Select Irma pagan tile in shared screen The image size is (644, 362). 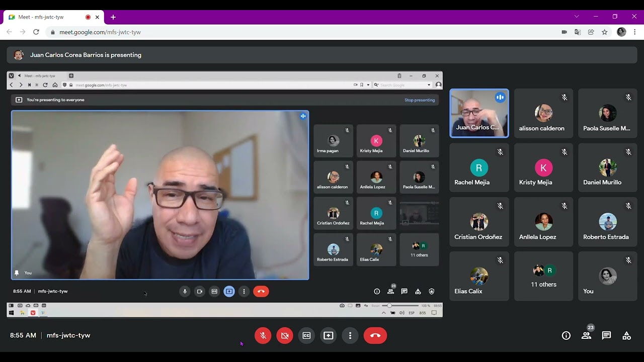(x=333, y=141)
